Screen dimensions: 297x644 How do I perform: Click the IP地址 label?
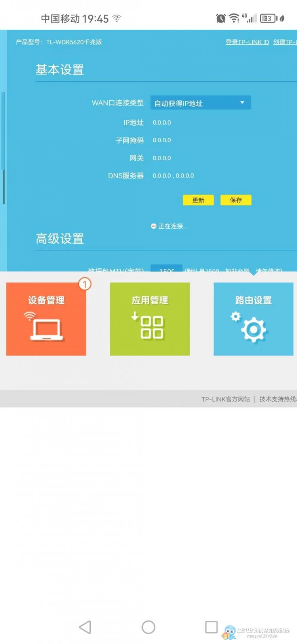point(133,122)
